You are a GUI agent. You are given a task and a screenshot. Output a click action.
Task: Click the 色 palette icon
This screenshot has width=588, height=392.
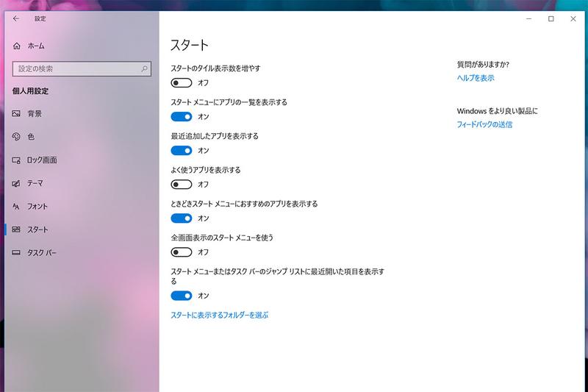[x=16, y=137]
